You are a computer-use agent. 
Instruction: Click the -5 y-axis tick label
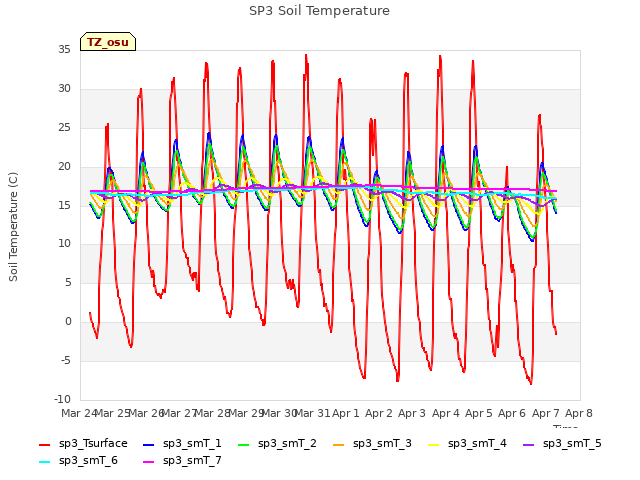(65, 360)
